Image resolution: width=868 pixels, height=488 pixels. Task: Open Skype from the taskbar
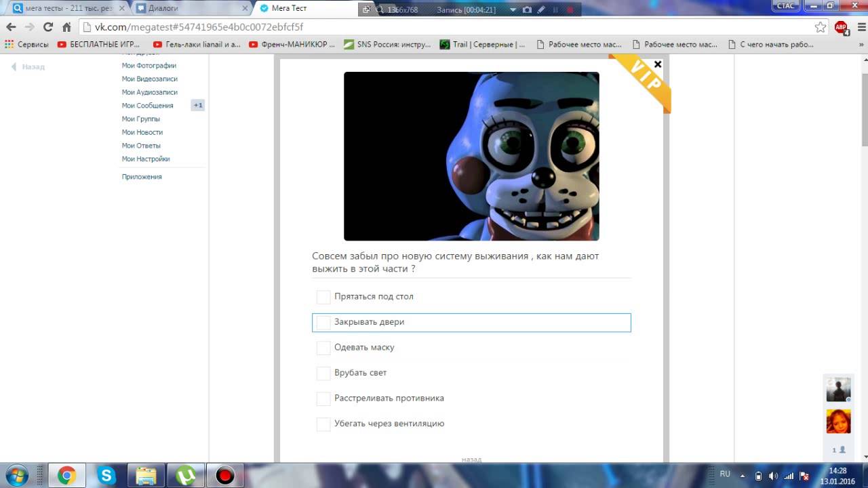click(x=106, y=475)
